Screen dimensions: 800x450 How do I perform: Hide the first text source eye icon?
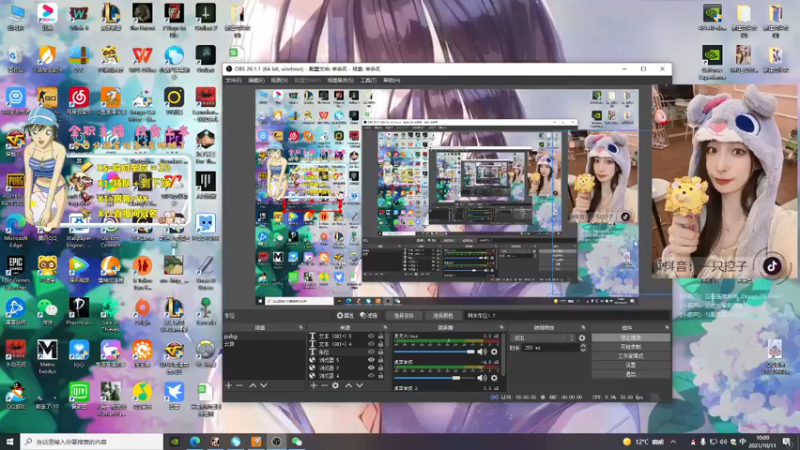coord(371,337)
